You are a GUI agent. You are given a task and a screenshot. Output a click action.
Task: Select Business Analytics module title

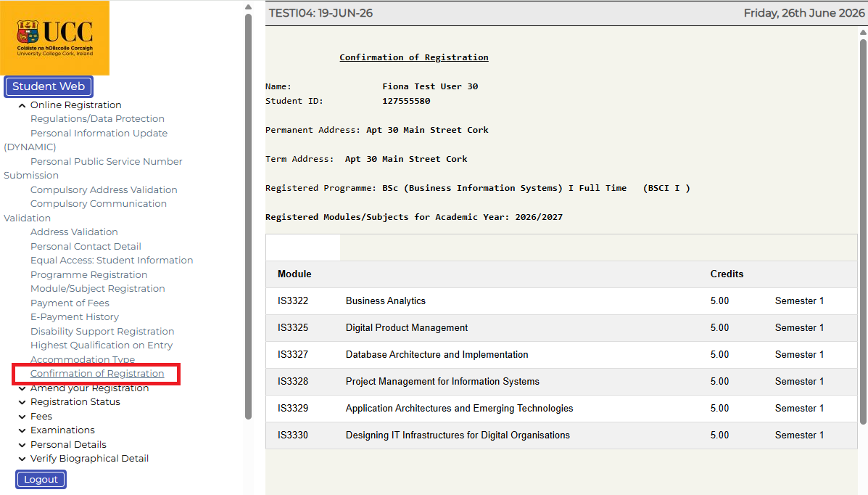click(x=386, y=301)
